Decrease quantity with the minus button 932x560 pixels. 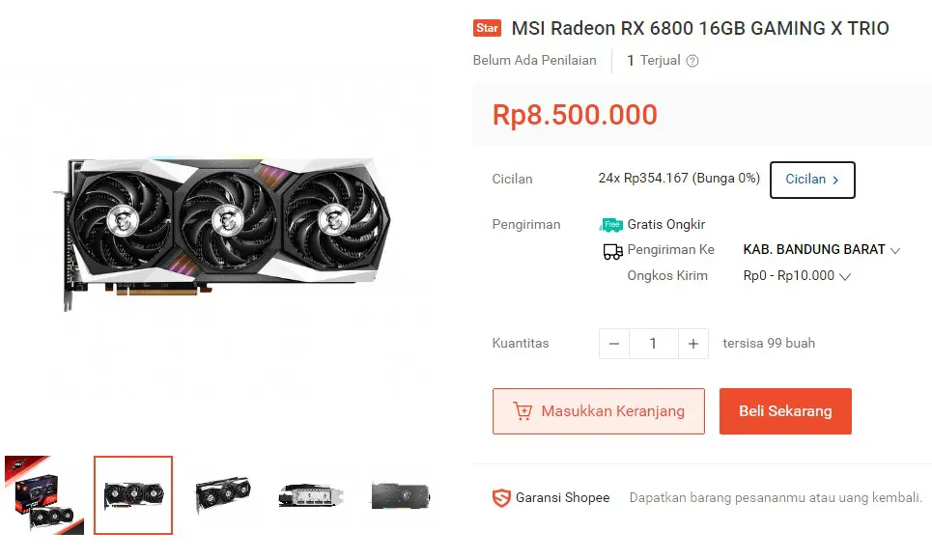[614, 344]
